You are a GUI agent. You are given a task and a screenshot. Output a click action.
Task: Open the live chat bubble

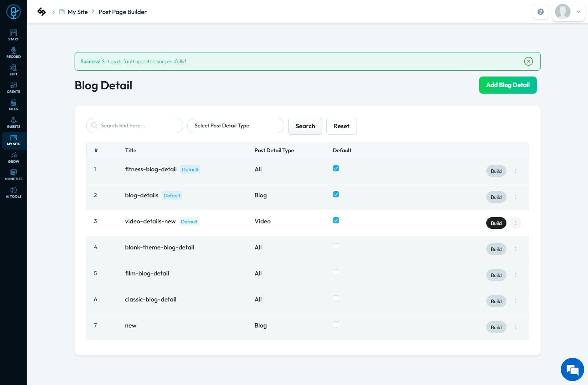[x=572, y=369]
